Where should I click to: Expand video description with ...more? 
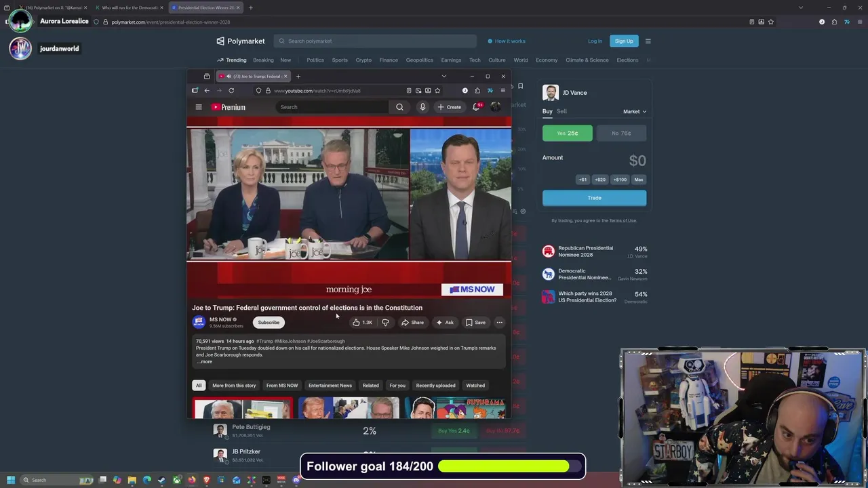click(205, 361)
